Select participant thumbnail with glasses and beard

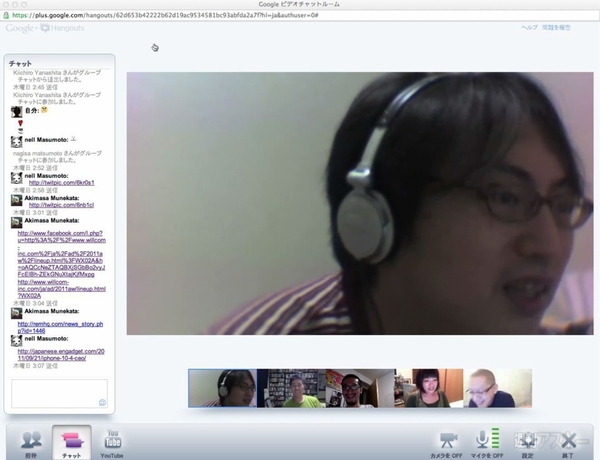[360, 388]
